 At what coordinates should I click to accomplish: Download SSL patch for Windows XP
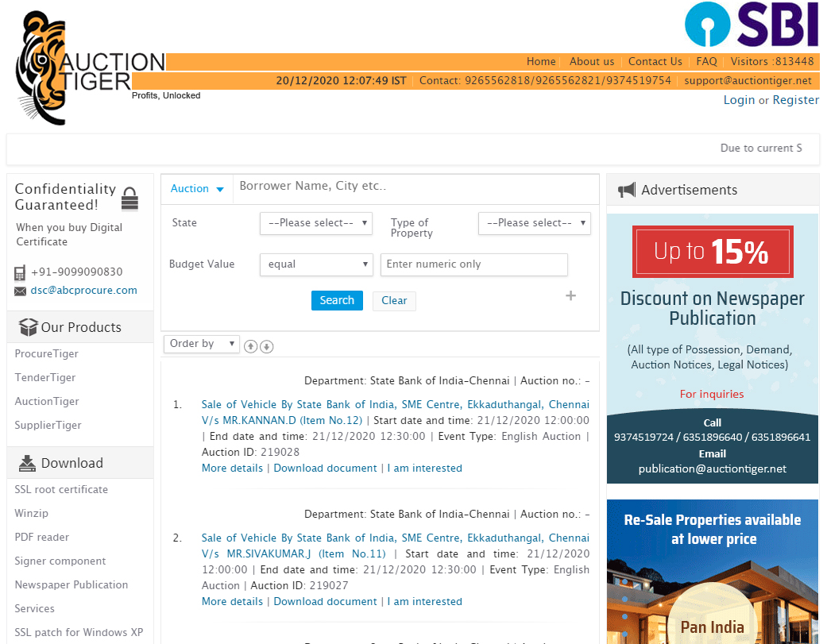(x=79, y=632)
